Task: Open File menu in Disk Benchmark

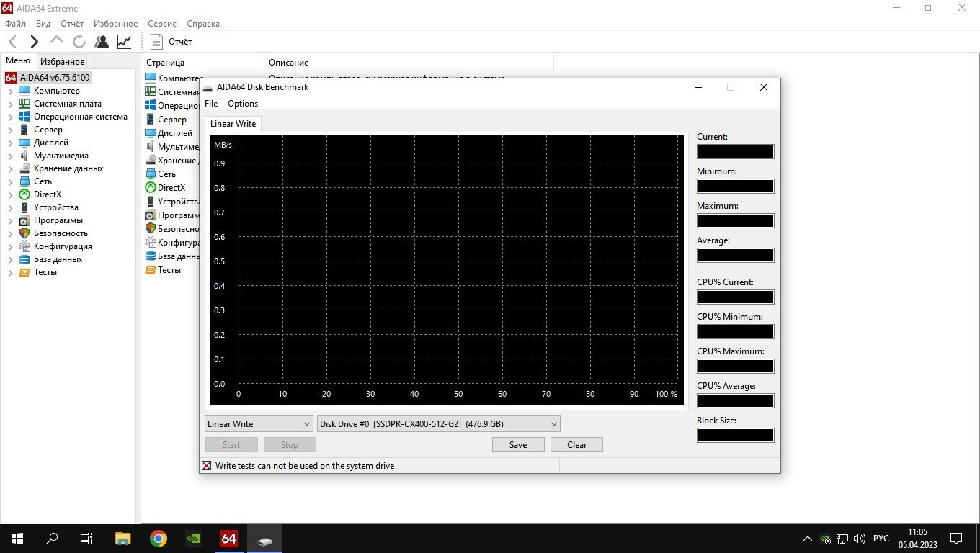Action: (211, 104)
